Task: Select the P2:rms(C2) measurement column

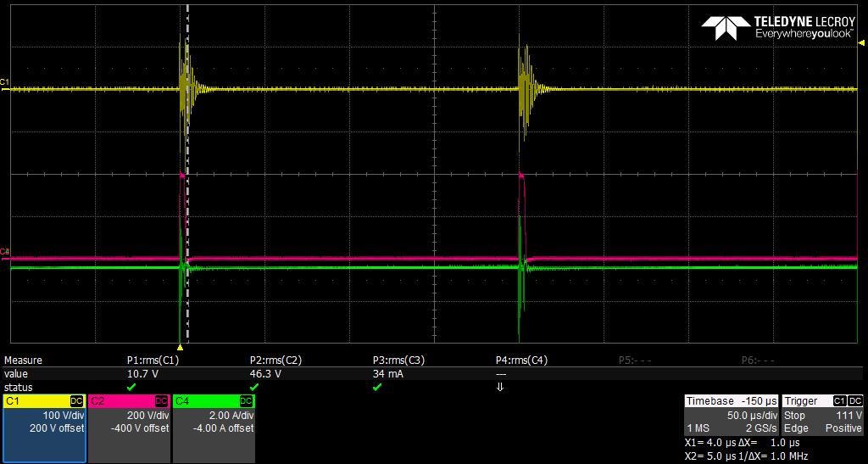Action: point(275,361)
